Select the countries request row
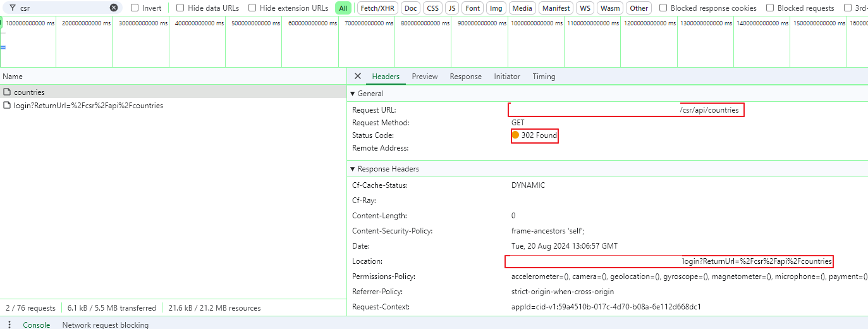Screen dimensions: 868x329 click(x=173, y=92)
